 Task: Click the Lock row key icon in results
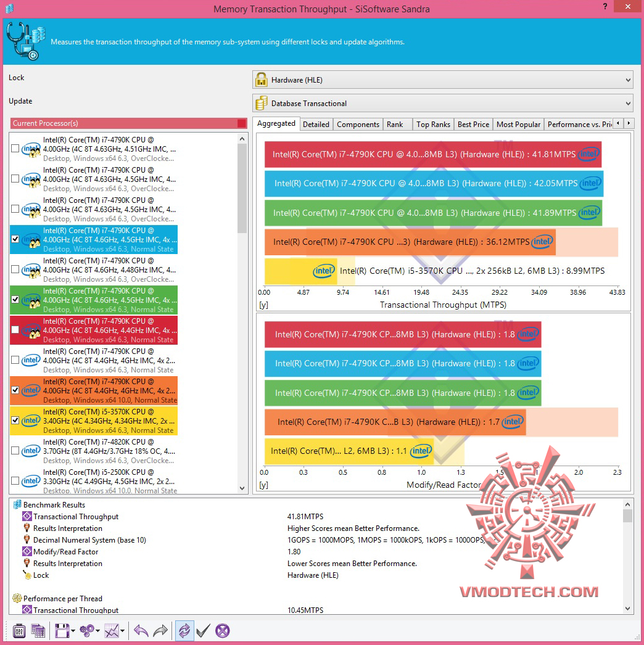[x=27, y=575]
